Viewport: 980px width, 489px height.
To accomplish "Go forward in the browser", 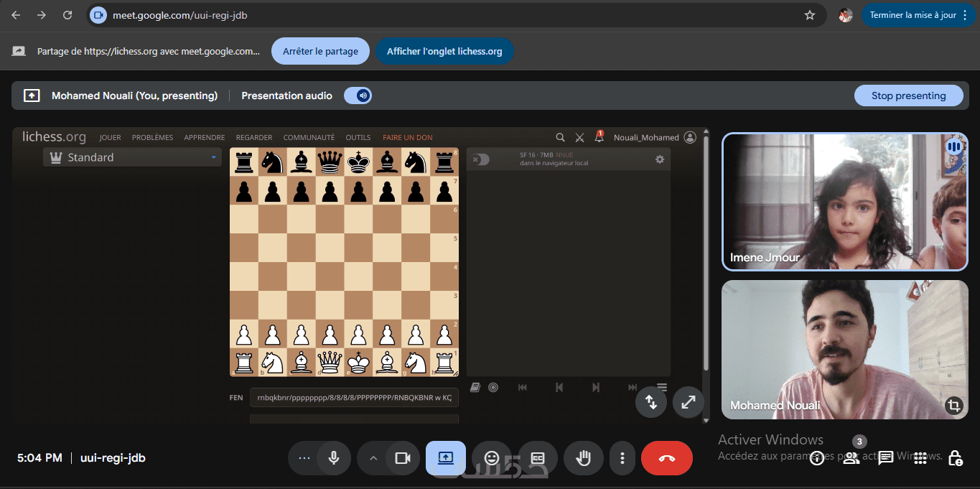I will point(42,15).
